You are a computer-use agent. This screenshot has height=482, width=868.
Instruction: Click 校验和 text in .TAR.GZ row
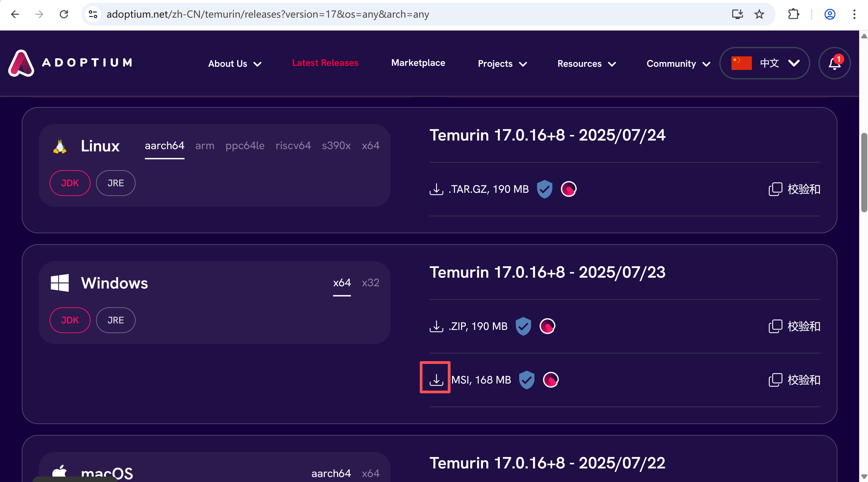pyautogui.click(x=804, y=189)
